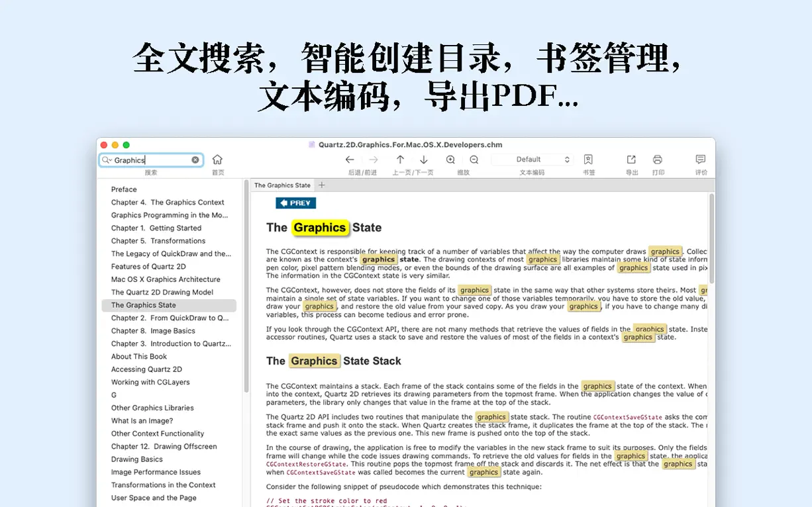Image resolution: width=812 pixels, height=507 pixels.
Task: Open Chapter 1. Getting Started
Action: (156, 228)
